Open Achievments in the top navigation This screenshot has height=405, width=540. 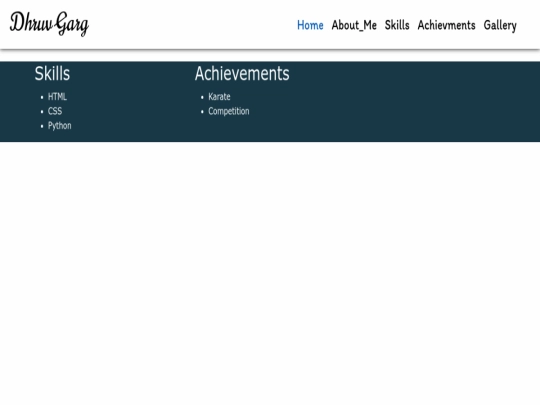click(x=446, y=25)
